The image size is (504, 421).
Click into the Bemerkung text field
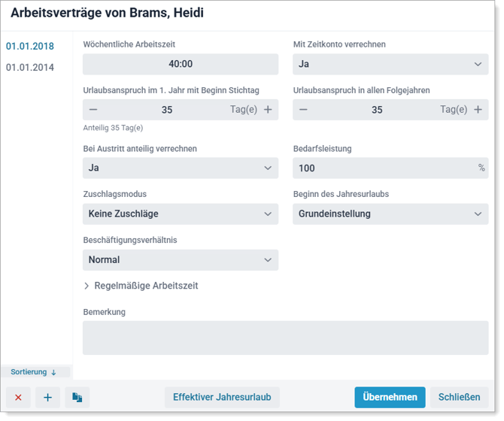click(285, 338)
